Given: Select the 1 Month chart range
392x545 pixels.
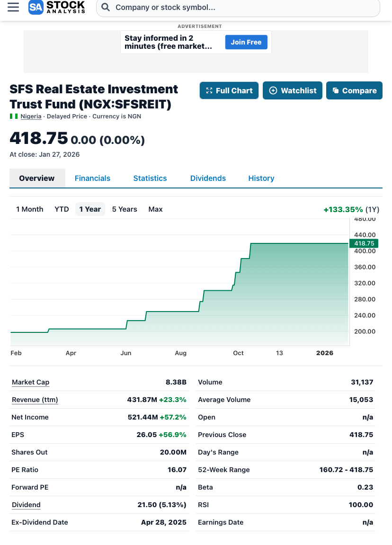Looking at the screenshot, I should [x=30, y=209].
